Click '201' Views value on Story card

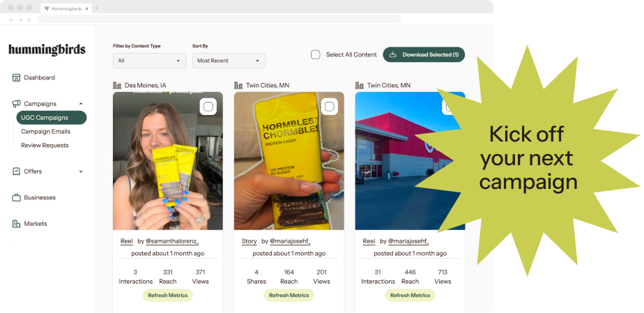click(x=321, y=273)
